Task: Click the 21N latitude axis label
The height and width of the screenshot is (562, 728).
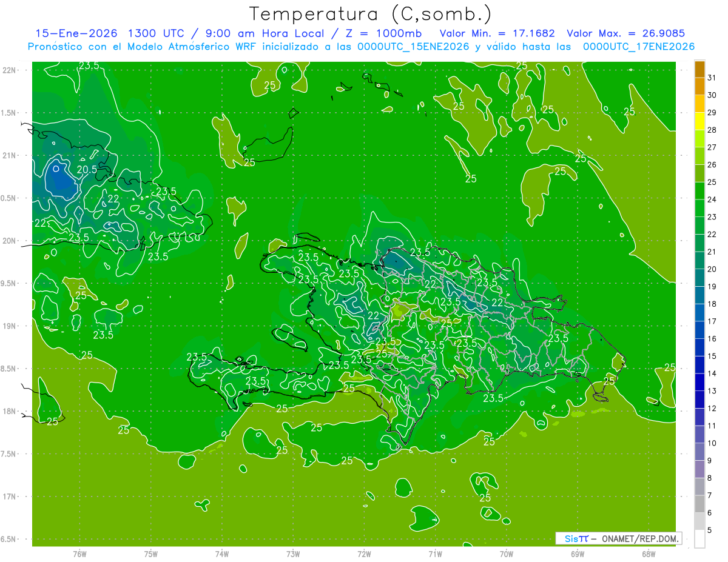Action: pos(9,156)
